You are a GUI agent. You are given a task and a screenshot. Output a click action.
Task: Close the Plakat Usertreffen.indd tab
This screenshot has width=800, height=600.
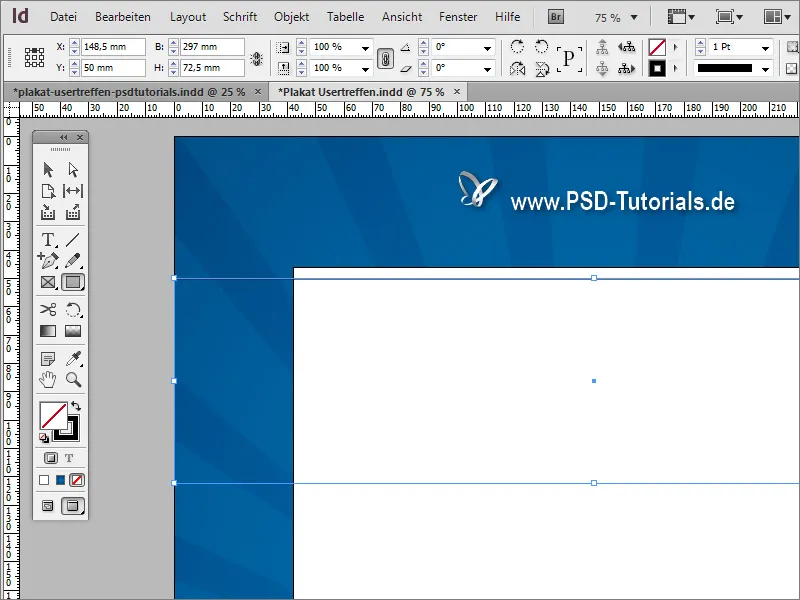point(457,92)
